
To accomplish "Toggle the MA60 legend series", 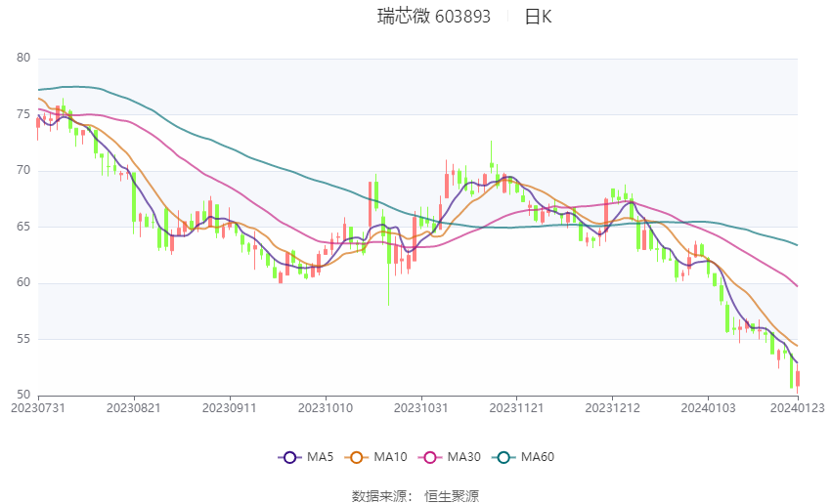I will click(x=523, y=457).
